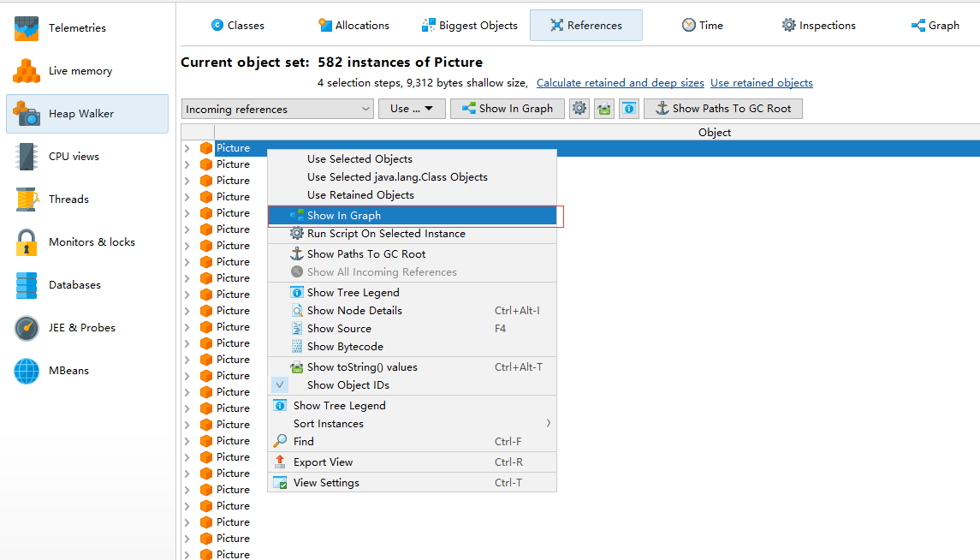Open the Telemetries section
Viewport: 980px width, 560px height.
tap(87, 28)
